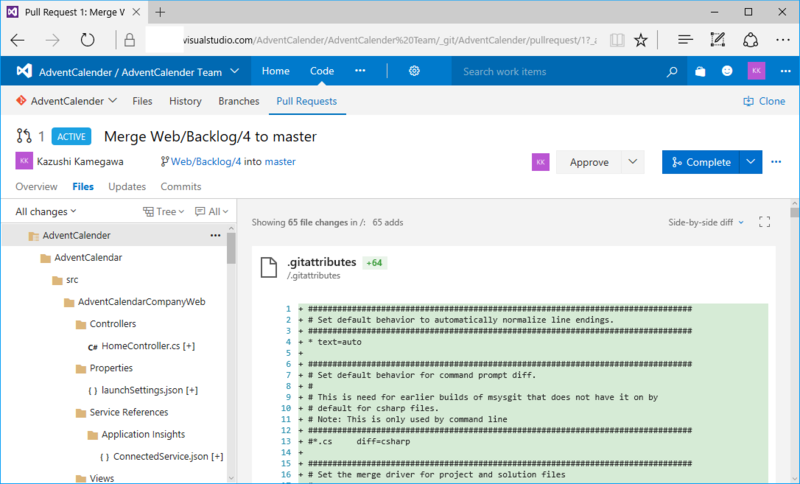Open reading view book icon

[617, 40]
